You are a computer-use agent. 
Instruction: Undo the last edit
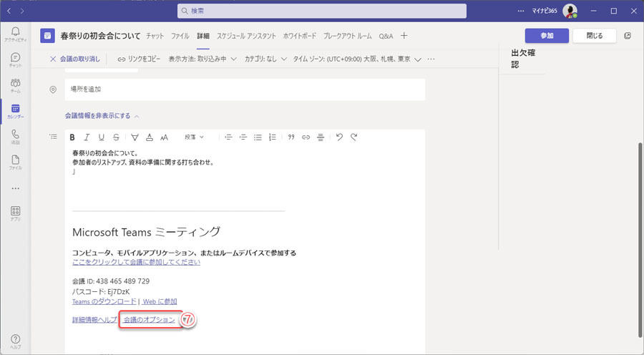click(x=339, y=137)
